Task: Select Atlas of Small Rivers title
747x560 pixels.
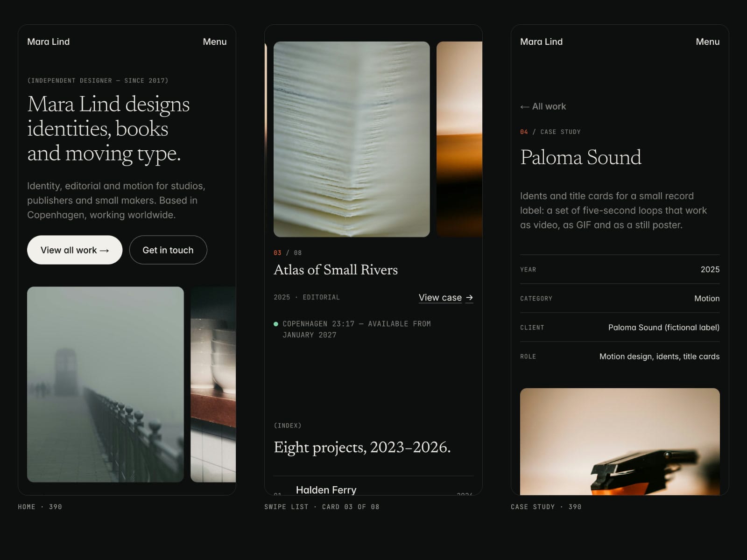Action: [336, 270]
